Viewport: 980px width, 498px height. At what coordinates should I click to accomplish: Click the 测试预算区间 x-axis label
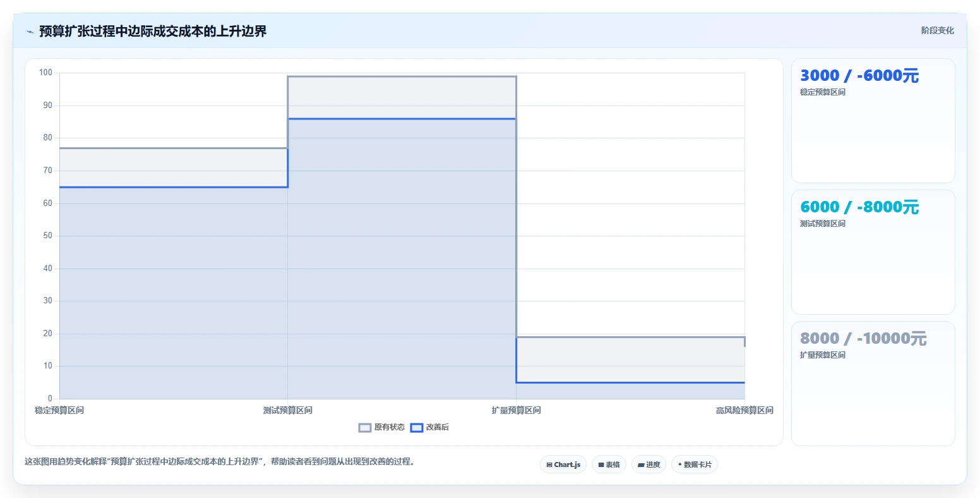[x=288, y=411]
